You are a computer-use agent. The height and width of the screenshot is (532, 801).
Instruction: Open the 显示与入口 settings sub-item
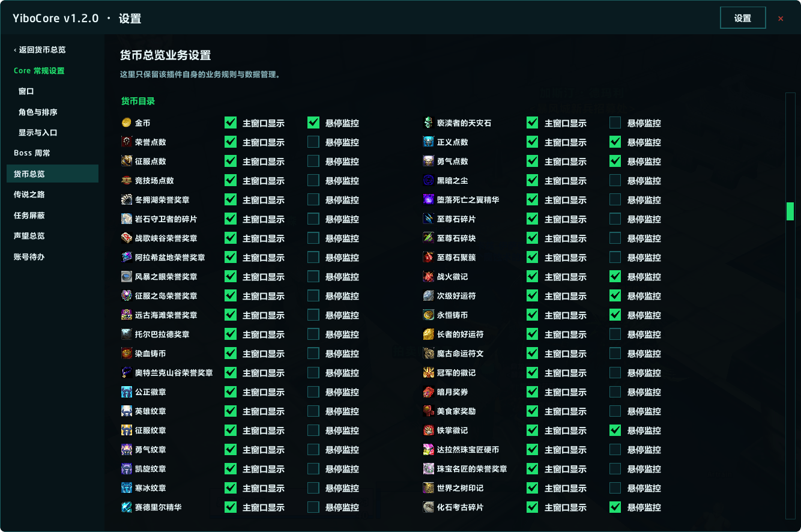(52, 133)
